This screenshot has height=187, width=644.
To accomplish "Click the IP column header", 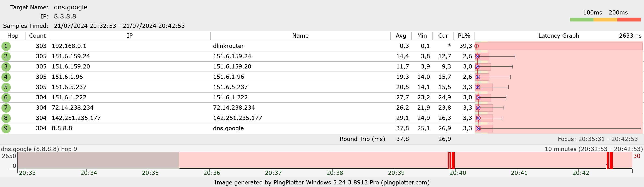I will pos(130,36).
